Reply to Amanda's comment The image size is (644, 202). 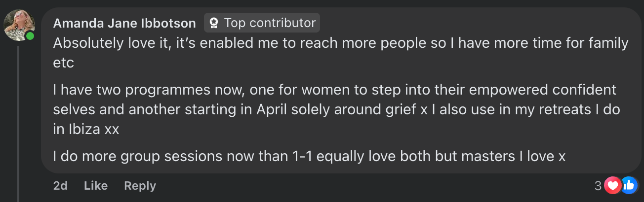(x=140, y=185)
